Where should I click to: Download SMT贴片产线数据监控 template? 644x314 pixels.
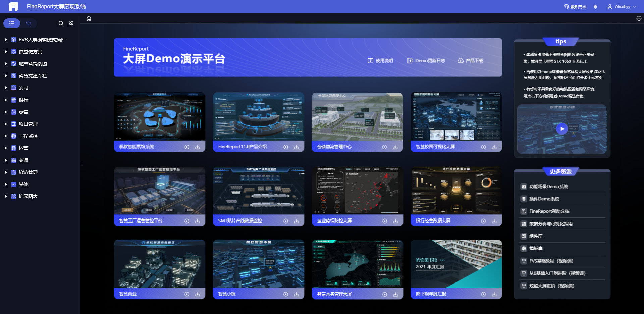[297, 221]
